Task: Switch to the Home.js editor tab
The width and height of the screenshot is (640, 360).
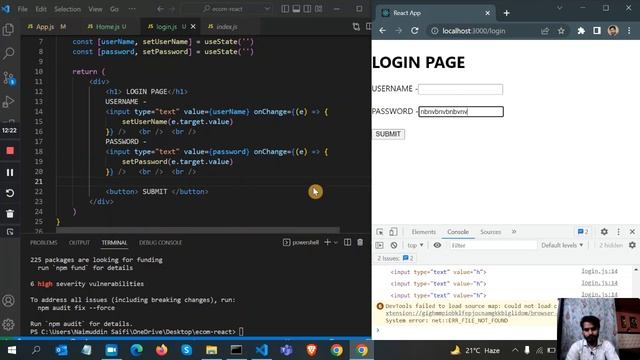Action: pyautogui.click(x=107, y=27)
